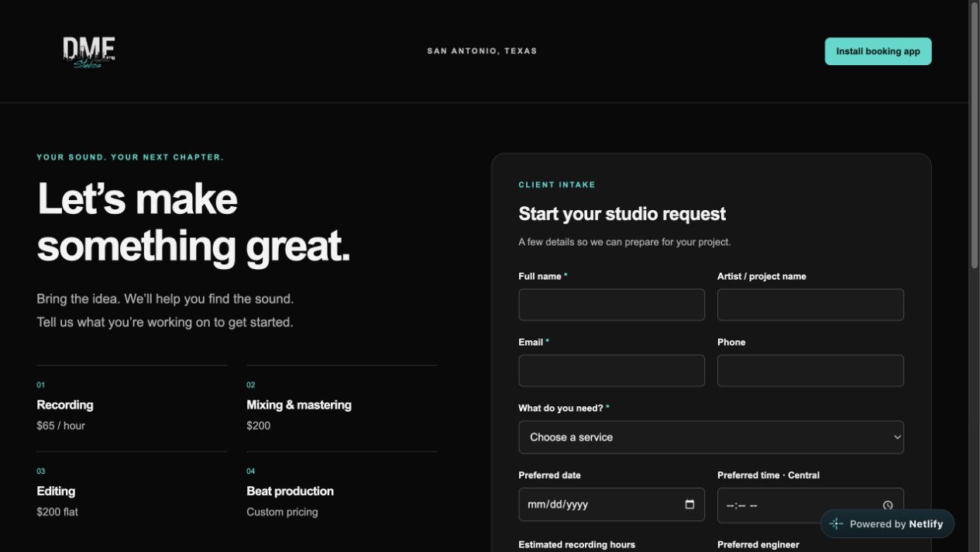The height and width of the screenshot is (552, 980).
Task: Select the Preferred date mm/dd/yyyy field
Action: tap(611, 504)
